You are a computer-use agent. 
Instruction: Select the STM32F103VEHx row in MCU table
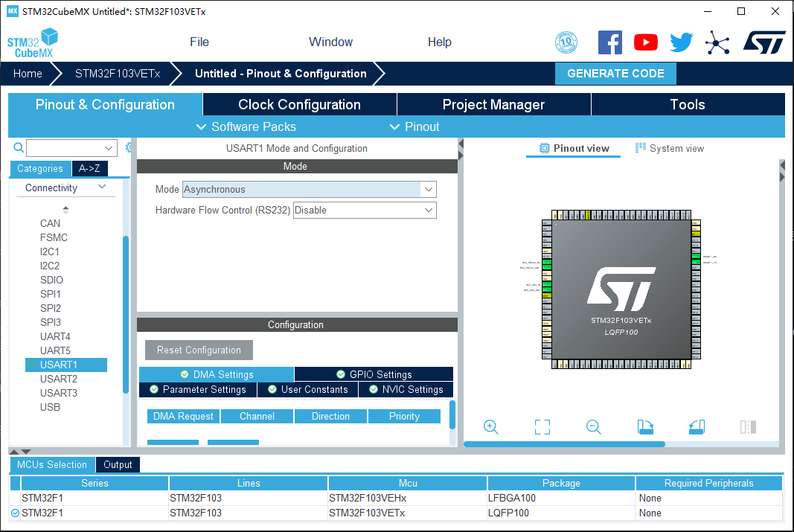[x=397, y=498]
